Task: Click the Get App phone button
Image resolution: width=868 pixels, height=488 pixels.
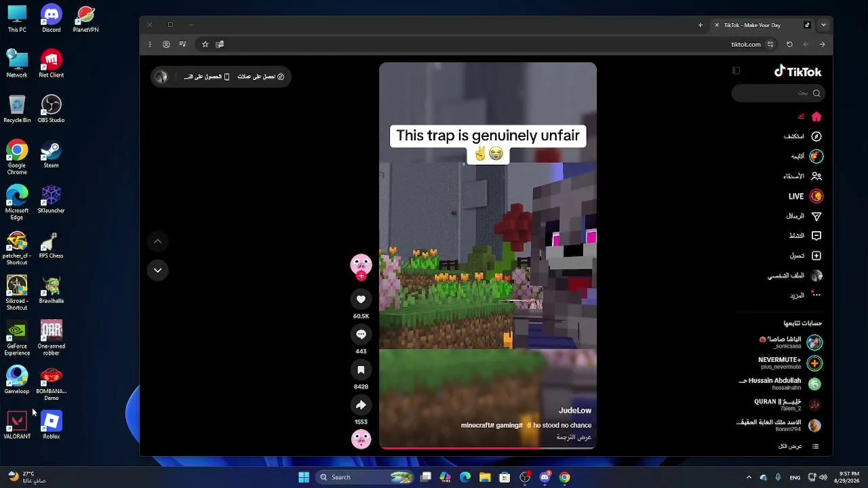Action: click(207, 77)
